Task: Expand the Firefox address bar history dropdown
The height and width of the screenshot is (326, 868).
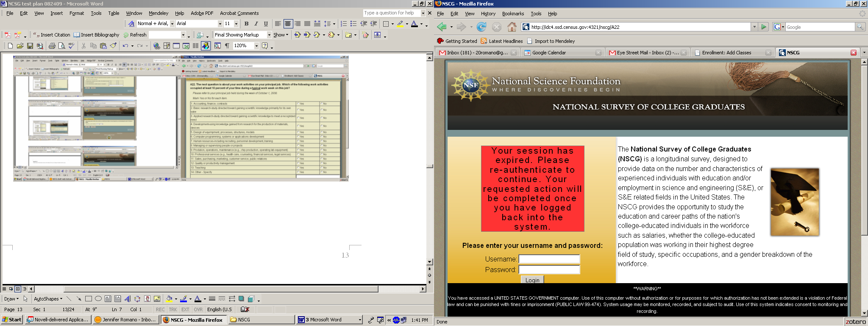Action: click(754, 27)
